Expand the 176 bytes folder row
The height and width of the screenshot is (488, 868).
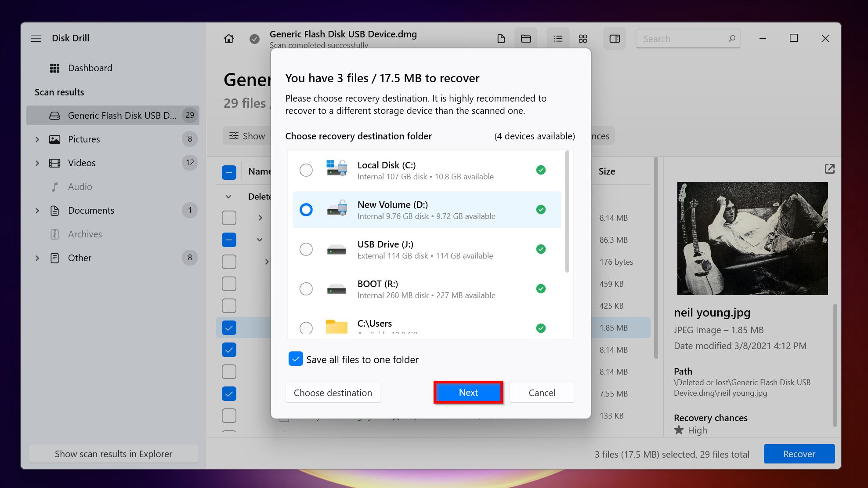(x=267, y=262)
